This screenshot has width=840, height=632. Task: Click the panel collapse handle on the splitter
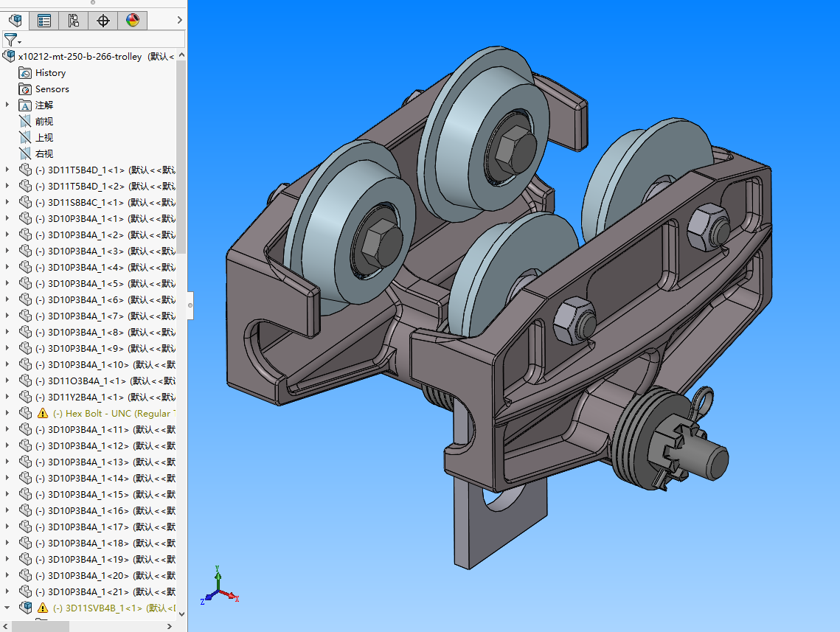click(x=190, y=305)
